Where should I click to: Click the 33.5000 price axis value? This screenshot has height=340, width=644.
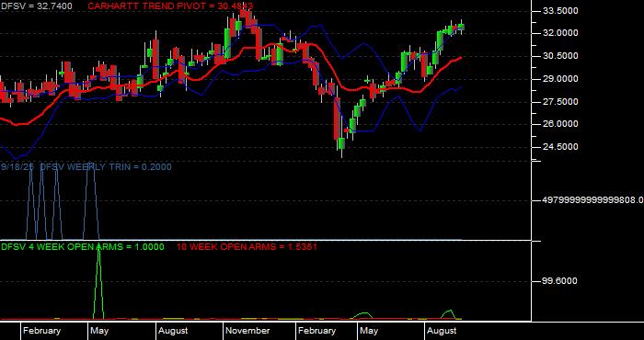pyautogui.click(x=559, y=11)
